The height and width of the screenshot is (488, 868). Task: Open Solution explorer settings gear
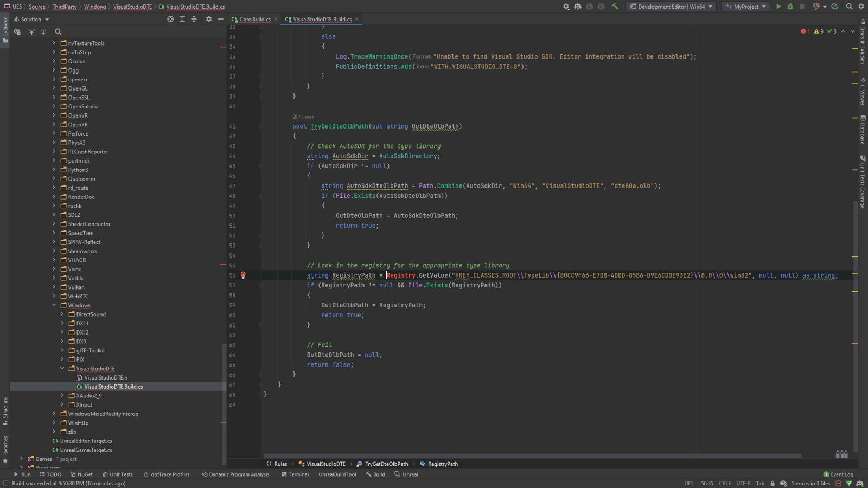pos(209,19)
